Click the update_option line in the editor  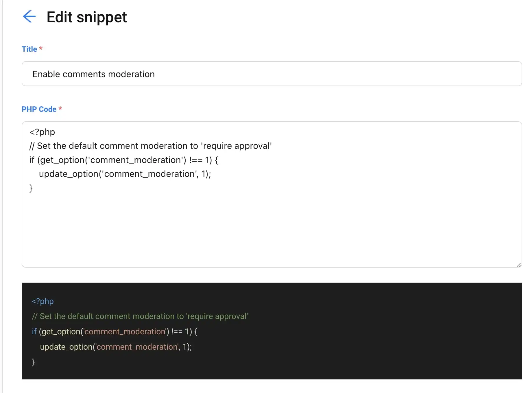pos(125,174)
